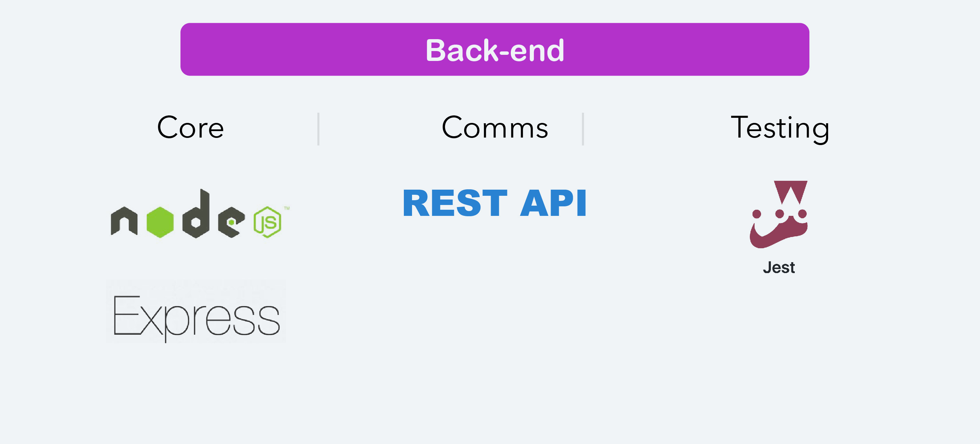
Task: Click the blue REST API text
Action: (x=494, y=203)
